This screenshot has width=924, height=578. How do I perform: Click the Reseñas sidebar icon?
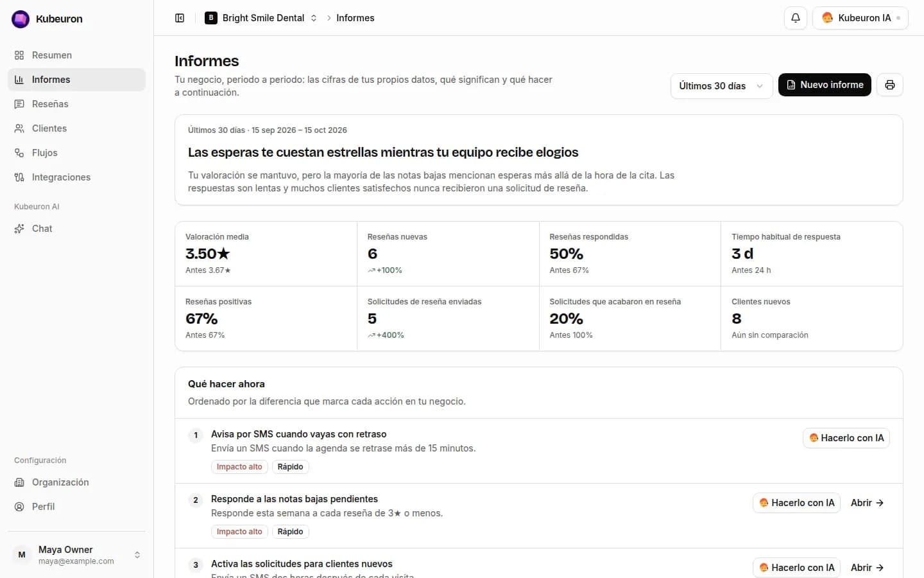click(x=19, y=104)
